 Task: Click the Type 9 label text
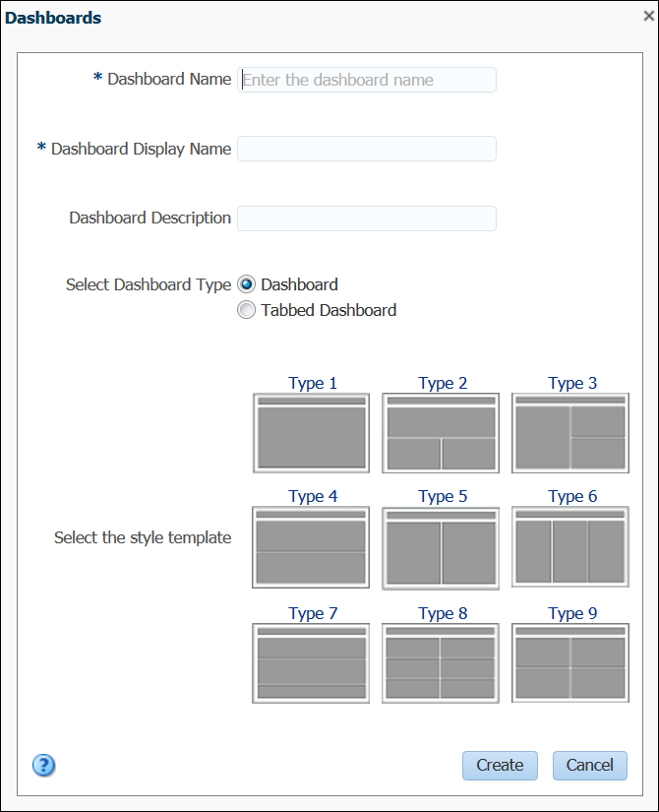[572, 613]
